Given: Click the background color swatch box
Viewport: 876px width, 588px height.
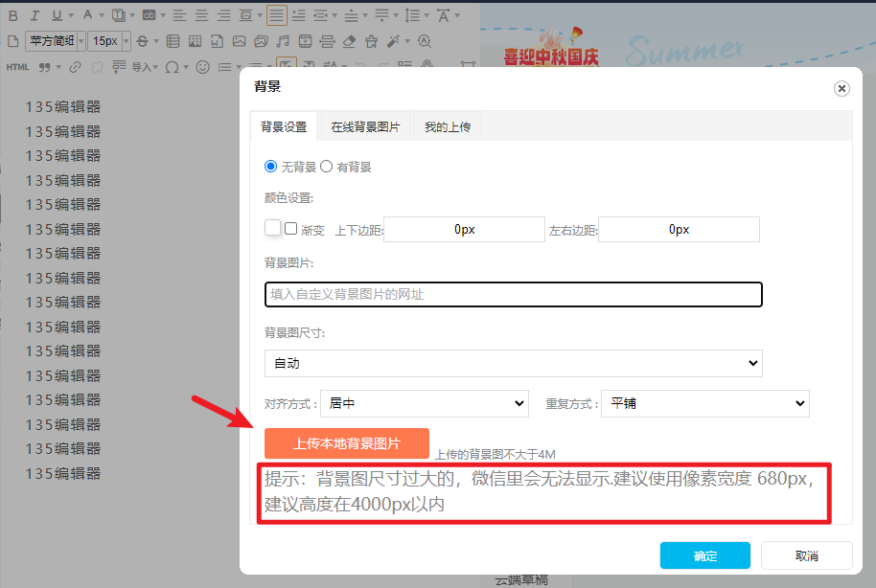Looking at the screenshot, I should click(x=272, y=228).
